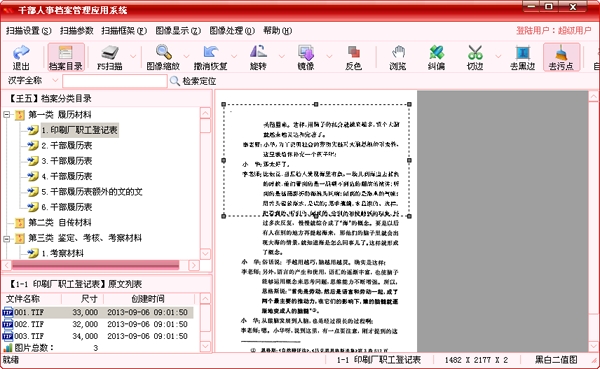
Task: Click the tree panel horizontal scrollbar thumb
Action: click(x=96, y=265)
